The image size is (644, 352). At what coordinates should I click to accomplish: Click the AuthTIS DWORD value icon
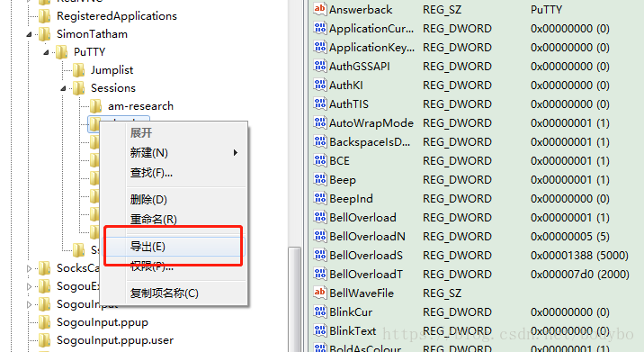320,104
